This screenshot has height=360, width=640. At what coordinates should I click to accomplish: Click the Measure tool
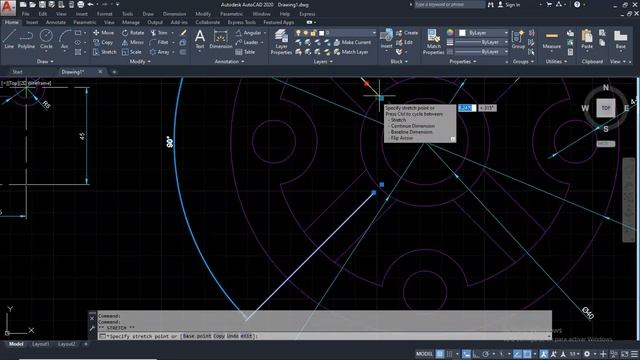[x=551, y=39]
